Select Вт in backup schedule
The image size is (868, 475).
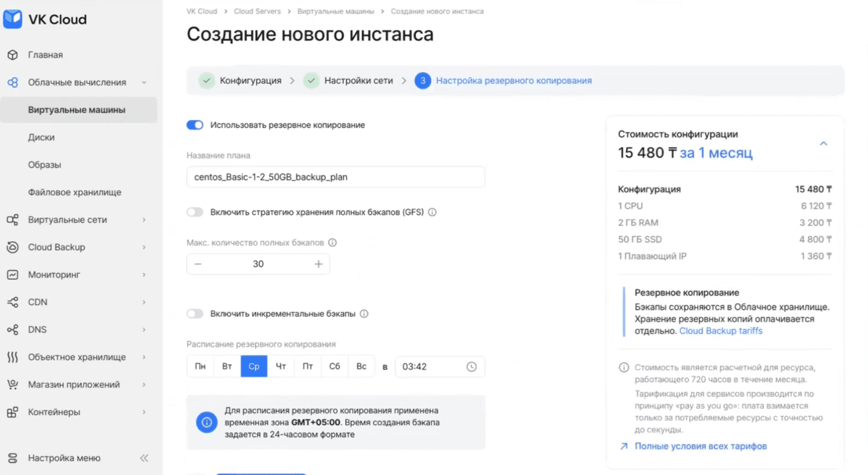227,367
